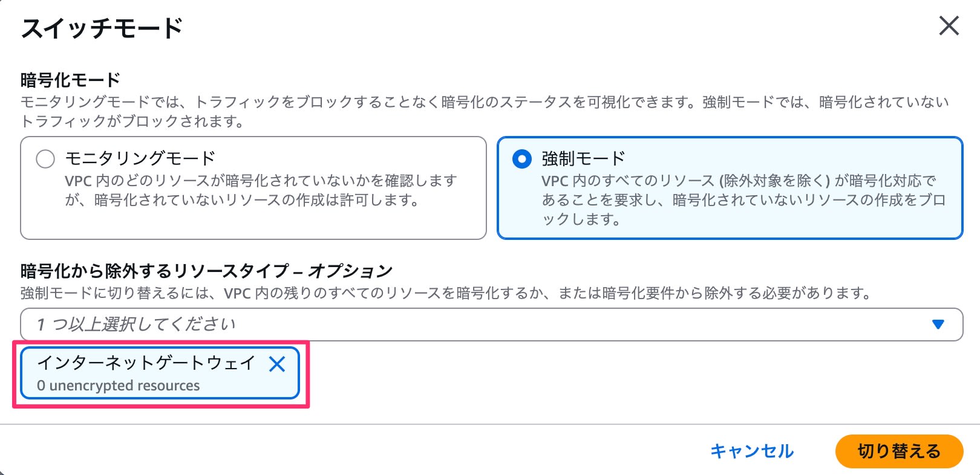Click the 強制モード card description area

pos(726,199)
